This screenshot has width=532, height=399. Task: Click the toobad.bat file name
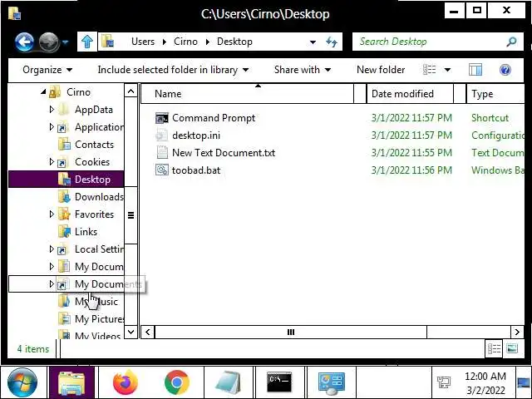point(196,170)
